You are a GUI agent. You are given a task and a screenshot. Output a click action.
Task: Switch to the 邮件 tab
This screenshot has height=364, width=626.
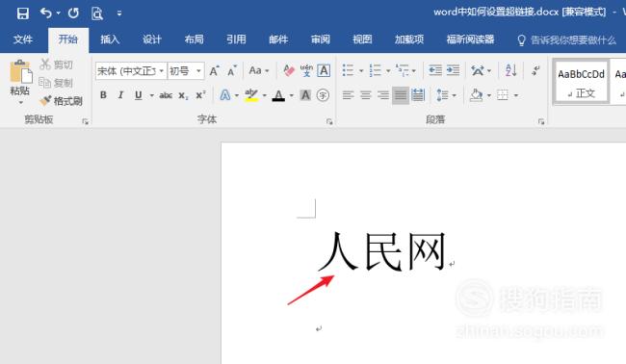click(x=278, y=39)
